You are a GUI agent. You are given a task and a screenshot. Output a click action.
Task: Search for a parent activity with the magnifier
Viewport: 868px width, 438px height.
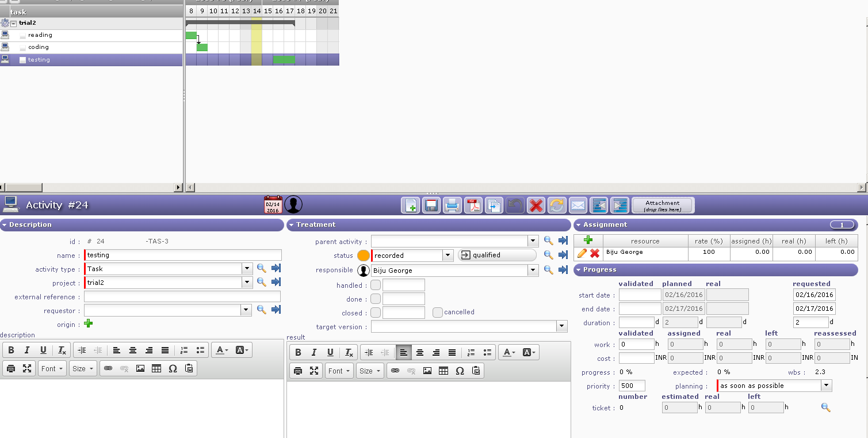pos(549,241)
